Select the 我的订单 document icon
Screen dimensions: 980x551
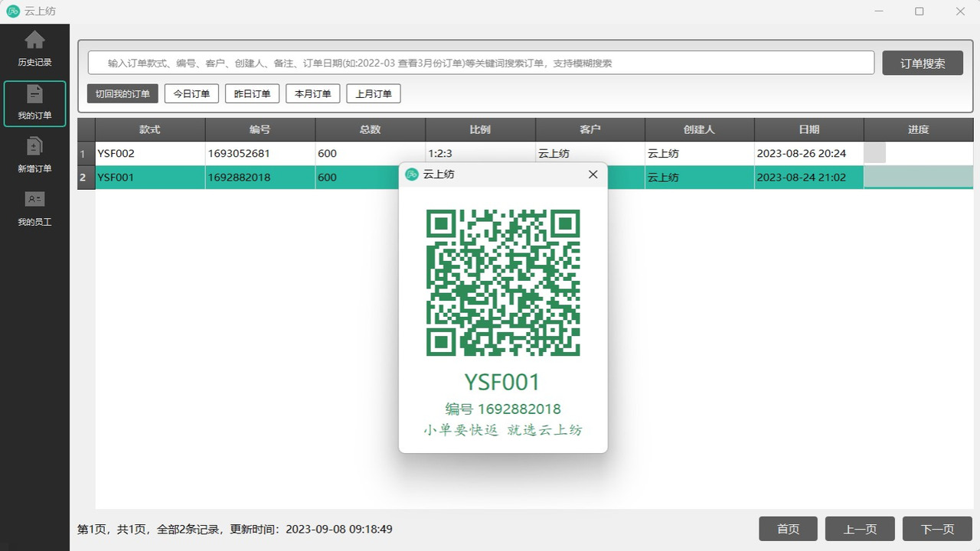coord(34,94)
